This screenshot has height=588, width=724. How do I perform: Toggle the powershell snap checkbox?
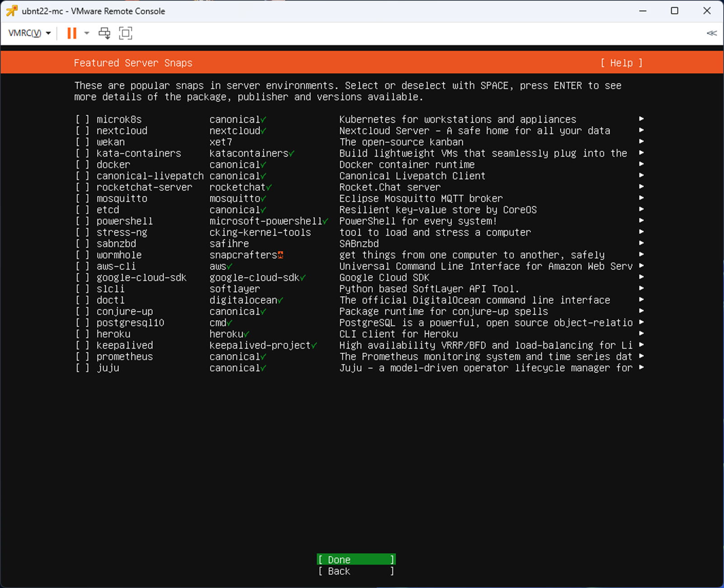click(82, 221)
